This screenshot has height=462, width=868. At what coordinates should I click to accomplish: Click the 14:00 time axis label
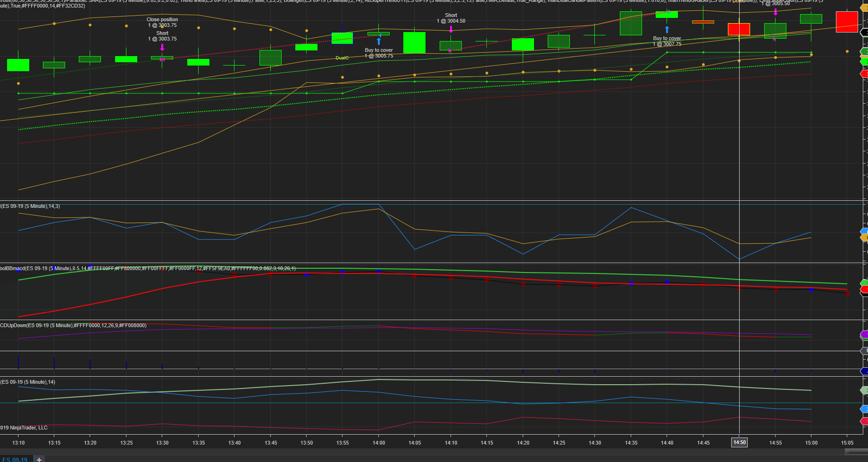[379, 443]
